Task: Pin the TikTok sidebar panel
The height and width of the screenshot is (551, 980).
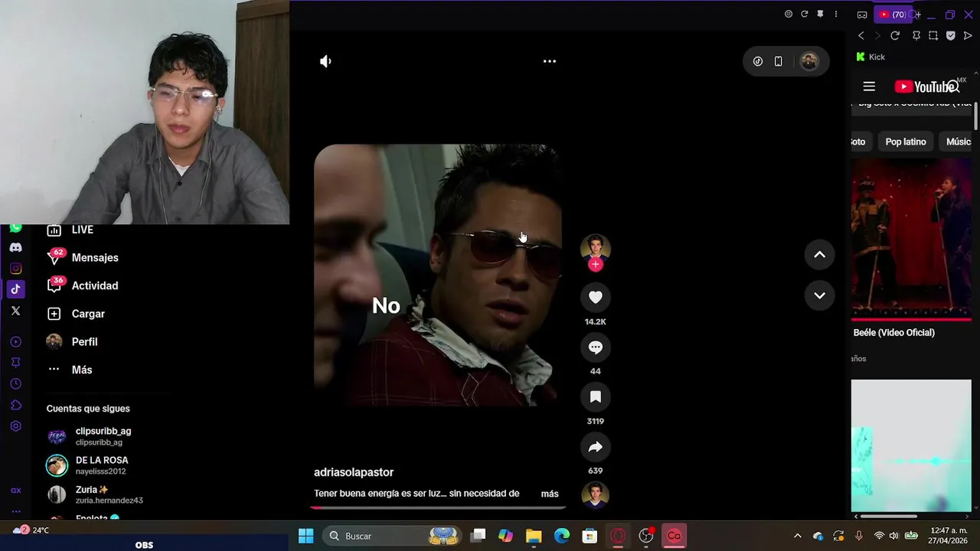Action: (x=820, y=14)
